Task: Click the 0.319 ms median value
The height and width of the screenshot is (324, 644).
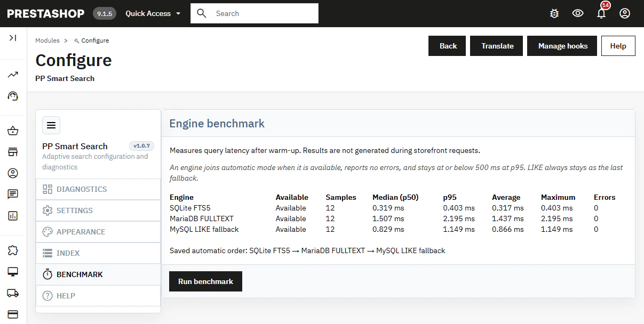Action: (x=388, y=208)
